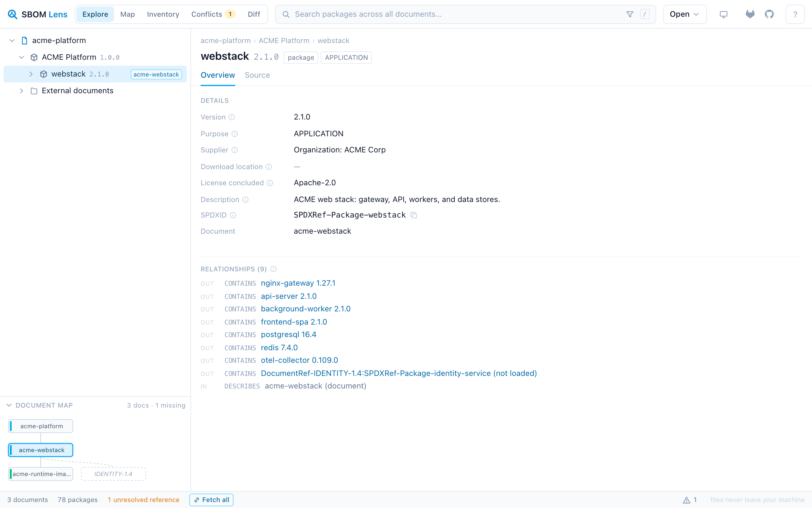
Task: Open the postgresql 16.4 link
Action: coord(289,335)
